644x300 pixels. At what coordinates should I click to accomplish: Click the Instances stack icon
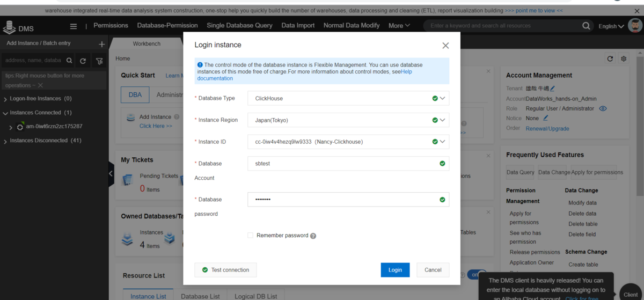(x=127, y=238)
